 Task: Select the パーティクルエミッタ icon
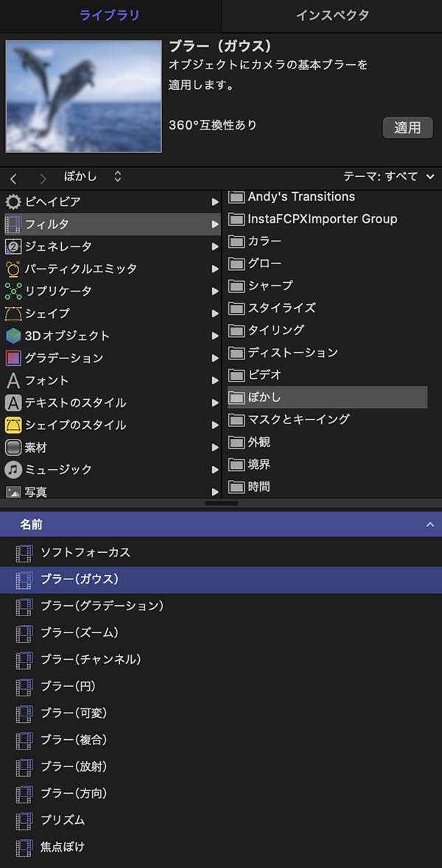point(13,269)
